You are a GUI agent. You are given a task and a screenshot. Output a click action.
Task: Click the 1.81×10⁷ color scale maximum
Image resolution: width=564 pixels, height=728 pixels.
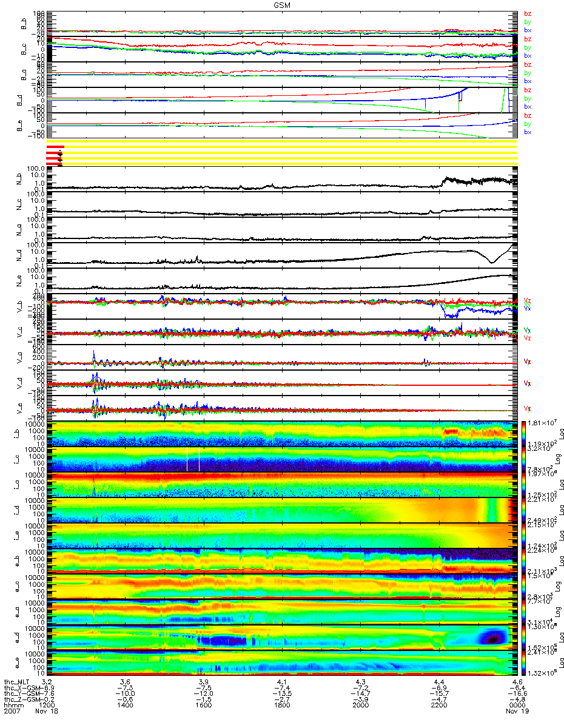(x=543, y=423)
